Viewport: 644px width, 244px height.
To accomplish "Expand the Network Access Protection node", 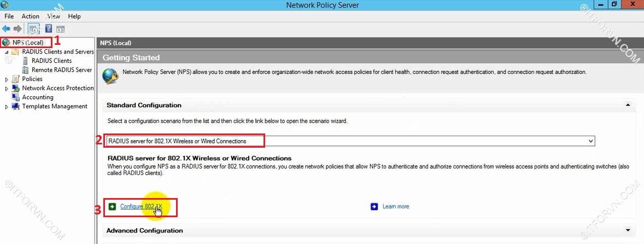I will pyautogui.click(x=7, y=88).
